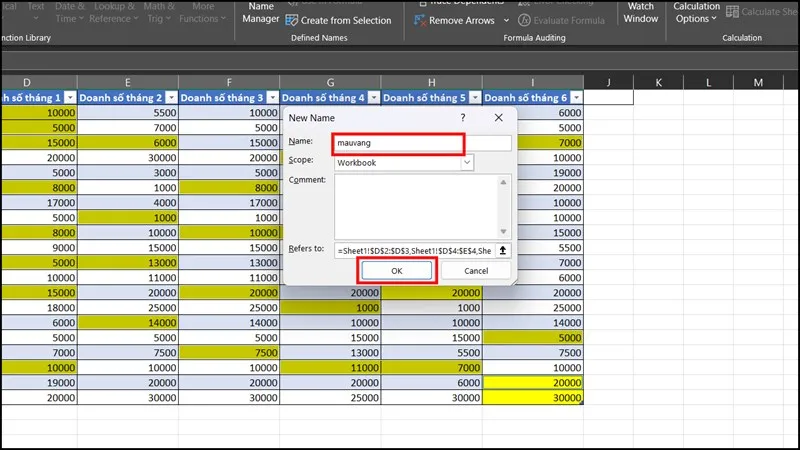Click the Name field containing mauvang

click(x=399, y=143)
